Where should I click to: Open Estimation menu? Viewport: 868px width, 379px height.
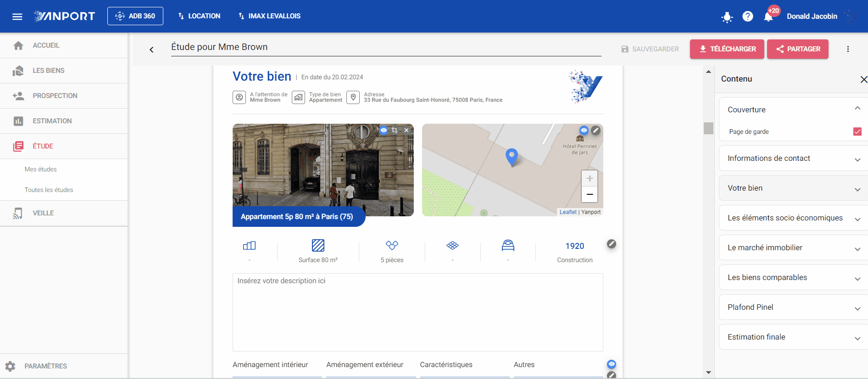tap(64, 121)
